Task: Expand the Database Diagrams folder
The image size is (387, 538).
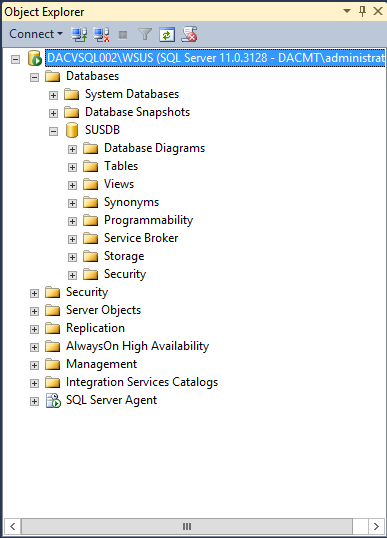Action: pos(72,149)
